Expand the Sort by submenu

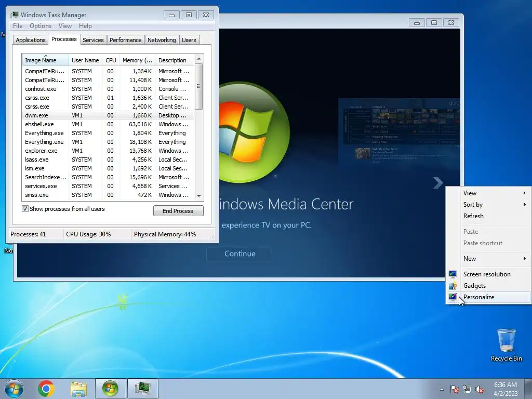pos(488,205)
